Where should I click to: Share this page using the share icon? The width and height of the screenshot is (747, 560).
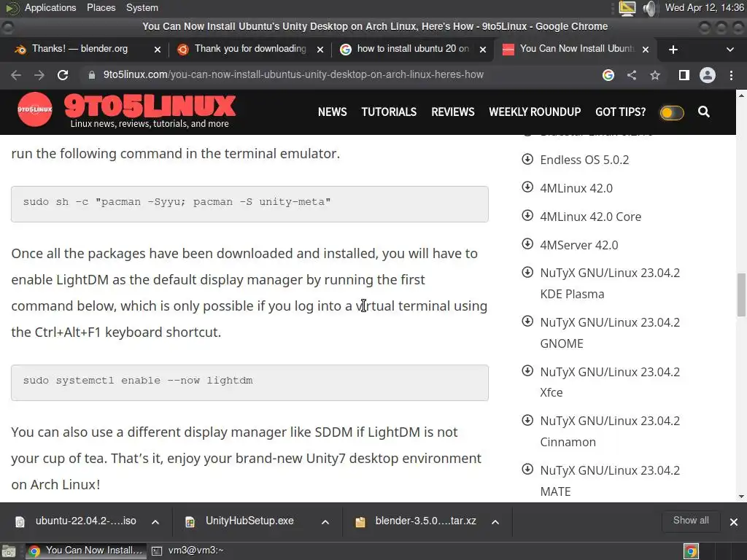point(632,75)
